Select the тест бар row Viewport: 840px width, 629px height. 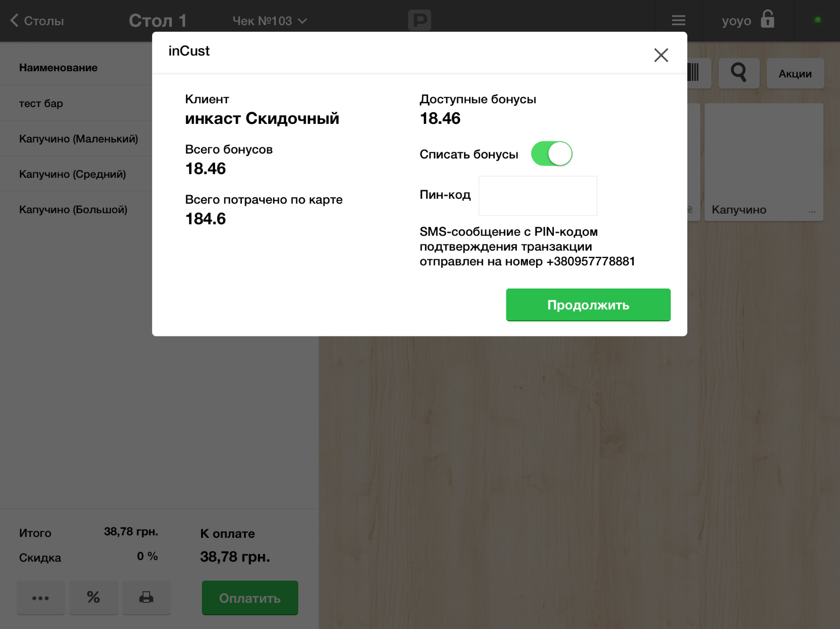[x=76, y=103]
